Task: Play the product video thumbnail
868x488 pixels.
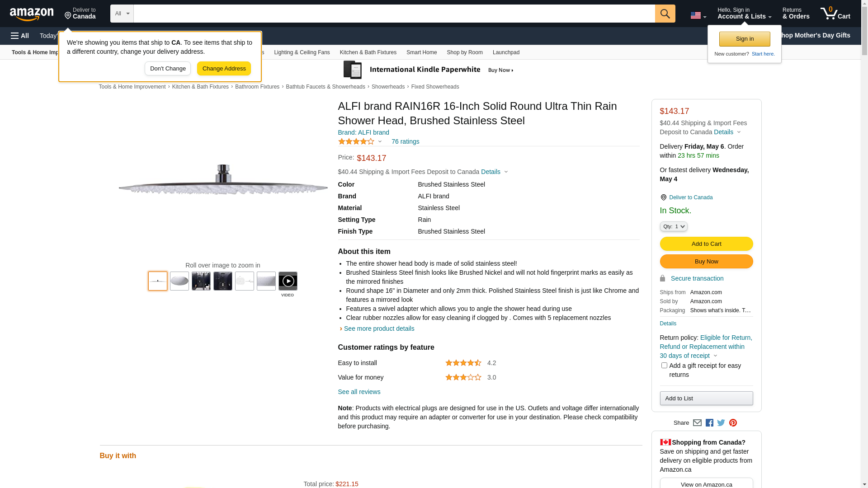Action: tap(288, 281)
